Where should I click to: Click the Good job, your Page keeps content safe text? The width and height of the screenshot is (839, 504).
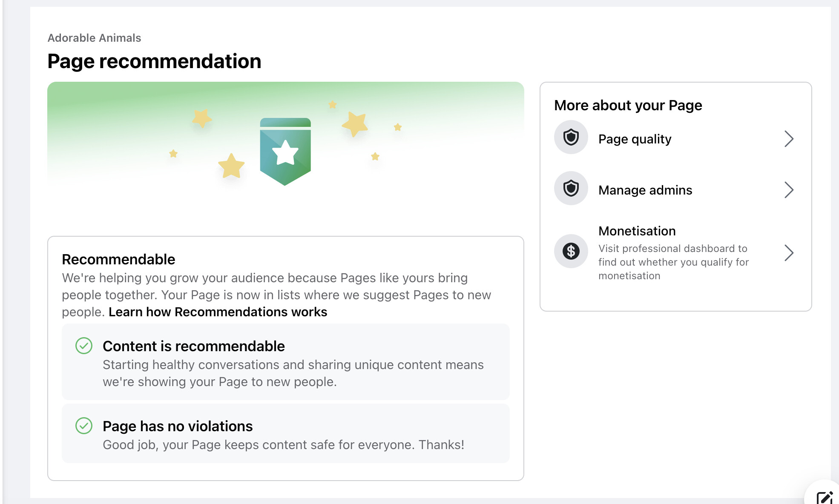[283, 445]
